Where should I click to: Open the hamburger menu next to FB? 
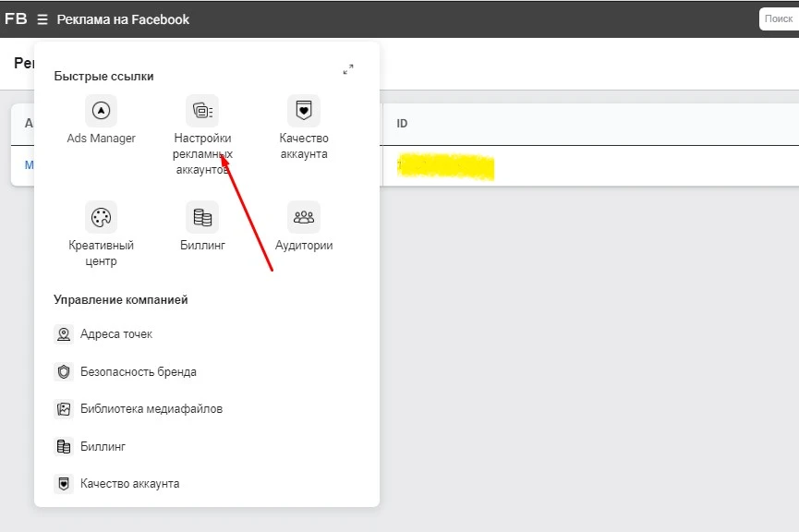point(42,19)
